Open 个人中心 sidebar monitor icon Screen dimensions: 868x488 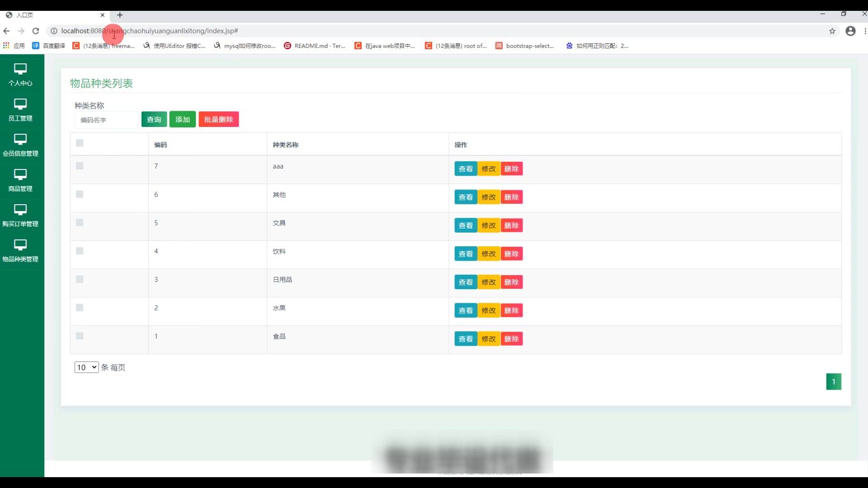click(20, 69)
